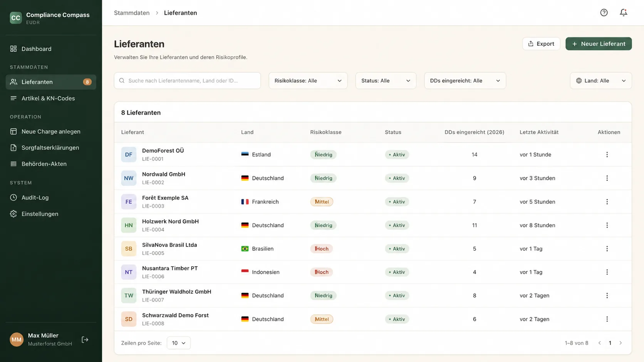Open supplier name Thüringer Waldholz GmbH

point(177,292)
